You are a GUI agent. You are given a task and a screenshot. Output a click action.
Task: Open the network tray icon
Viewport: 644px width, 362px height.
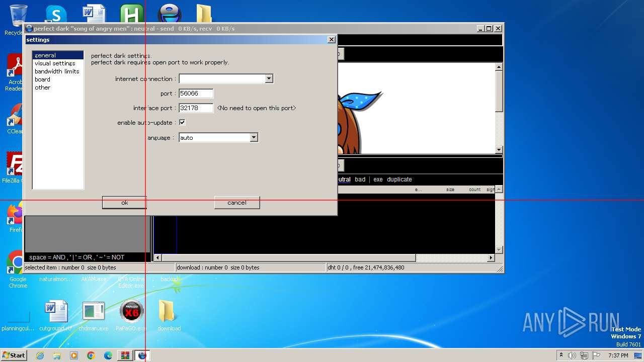point(584,355)
